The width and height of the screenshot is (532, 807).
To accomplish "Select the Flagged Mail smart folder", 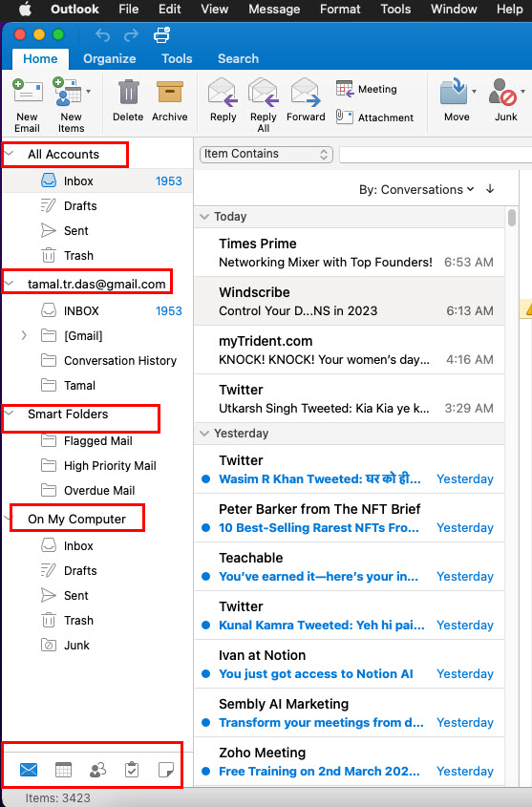I will 97,441.
